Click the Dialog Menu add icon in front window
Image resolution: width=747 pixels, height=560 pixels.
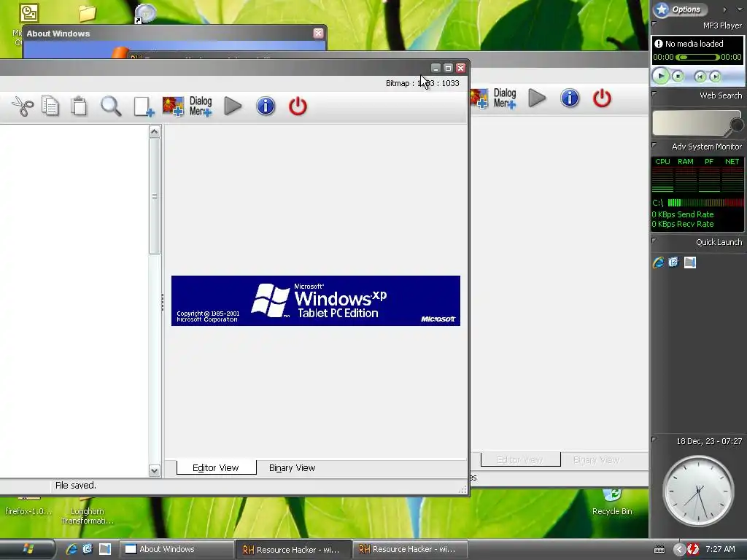point(201,106)
